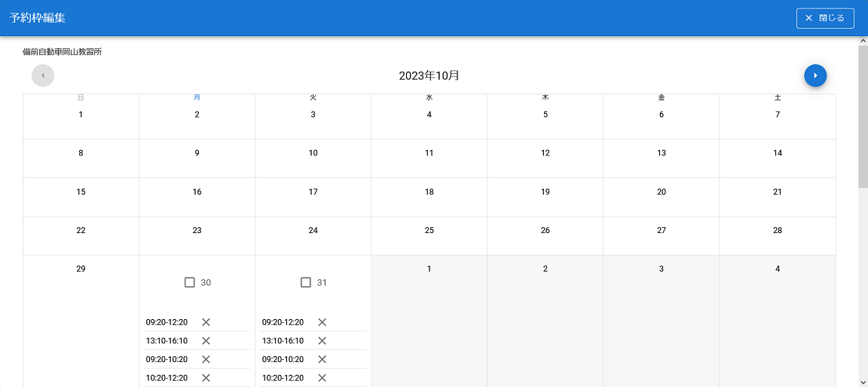Screen dimensions: 868x387
Task: Remove 10:20-12:20 slot on the 30th
Action: (206, 378)
